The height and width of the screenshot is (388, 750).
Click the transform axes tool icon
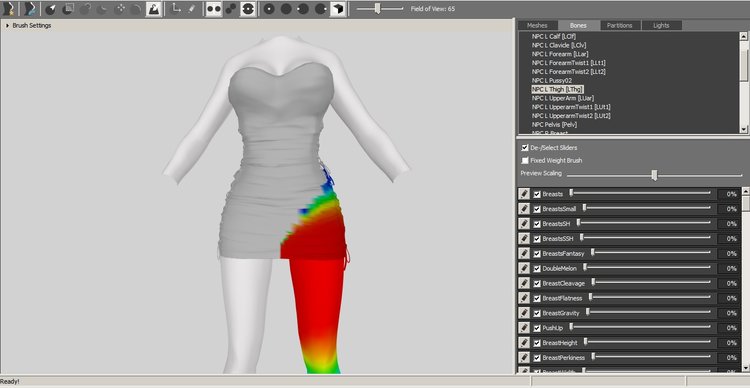[x=176, y=9]
